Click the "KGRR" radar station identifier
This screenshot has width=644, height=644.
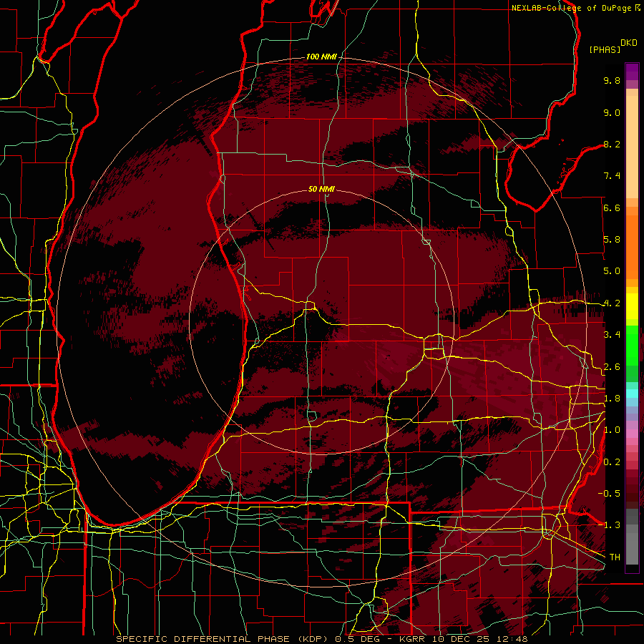pyautogui.click(x=413, y=639)
